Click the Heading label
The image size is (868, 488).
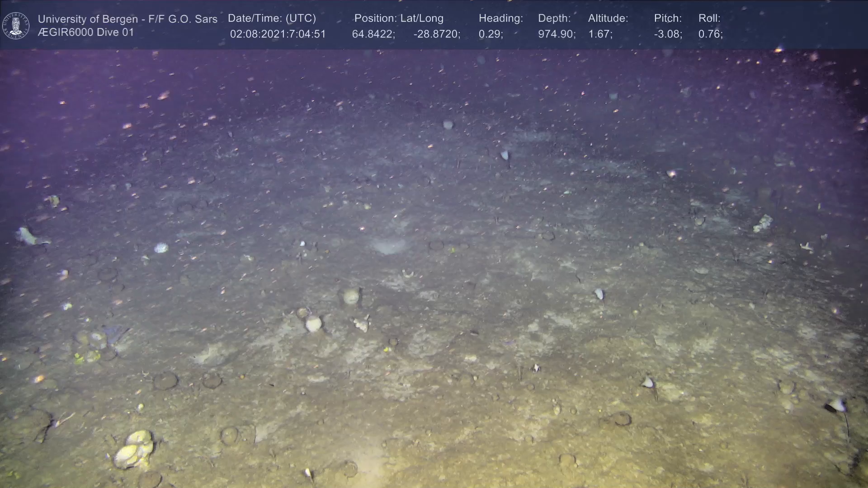(500, 18)
